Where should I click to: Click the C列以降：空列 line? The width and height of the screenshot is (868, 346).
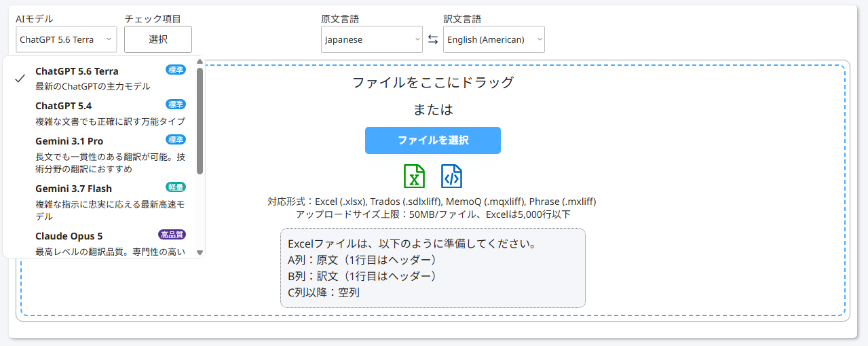[324, 292]
